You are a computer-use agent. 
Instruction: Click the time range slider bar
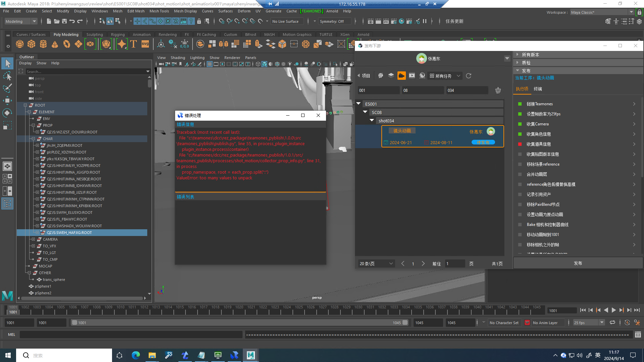click(x=239, y=323)
